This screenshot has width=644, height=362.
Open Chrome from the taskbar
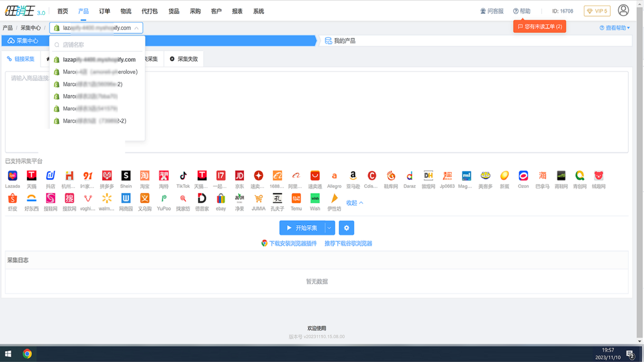[27, 354]
